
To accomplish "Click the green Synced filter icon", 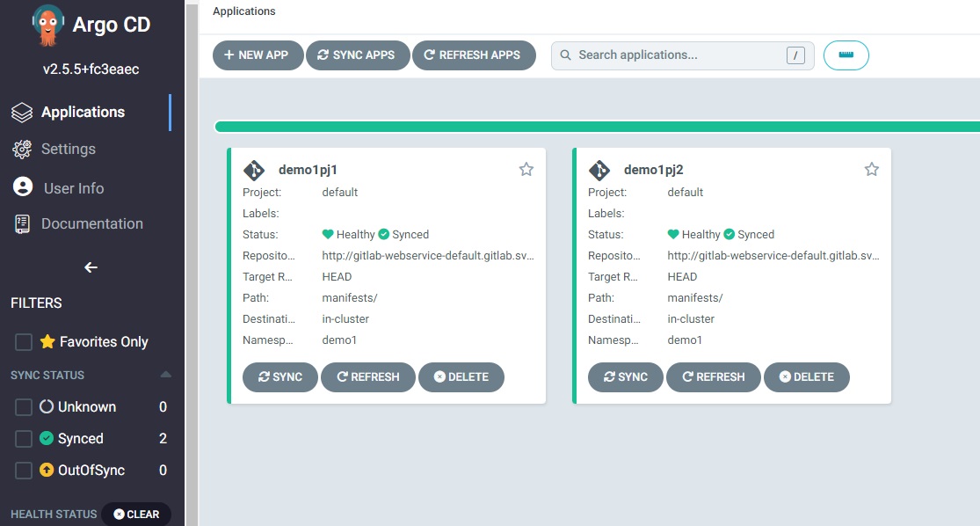I will [x=47, y=438].
